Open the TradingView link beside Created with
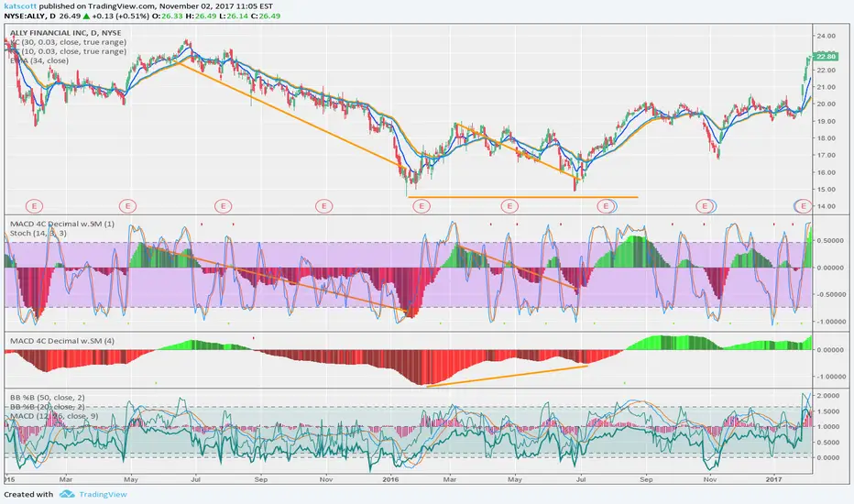Viewport: 854px width, 504px height. [x=103, y=494]
